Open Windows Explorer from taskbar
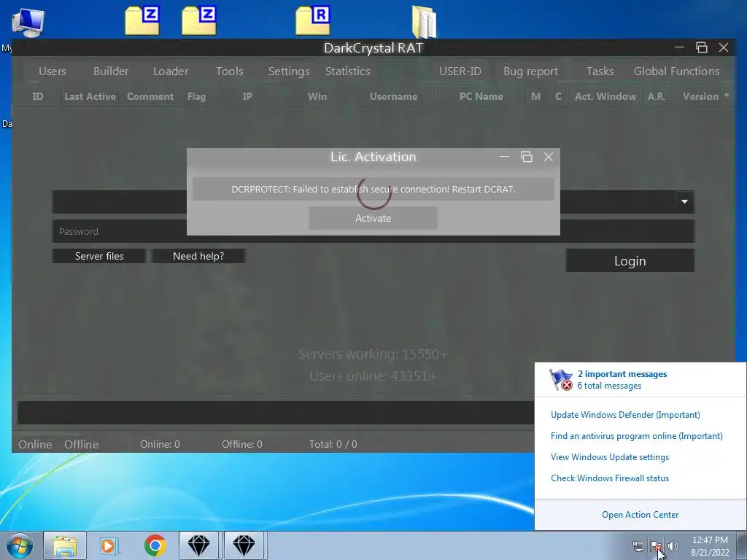747x560 pixels. [65, 545]
